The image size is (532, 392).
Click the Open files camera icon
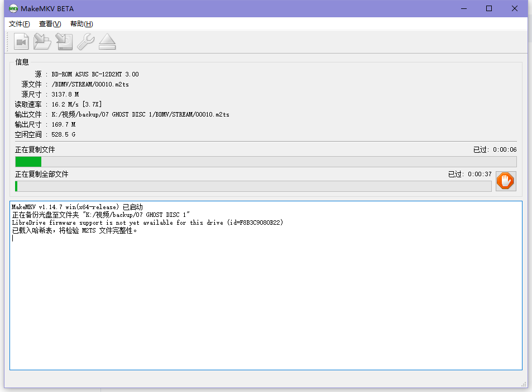point(21,42)
